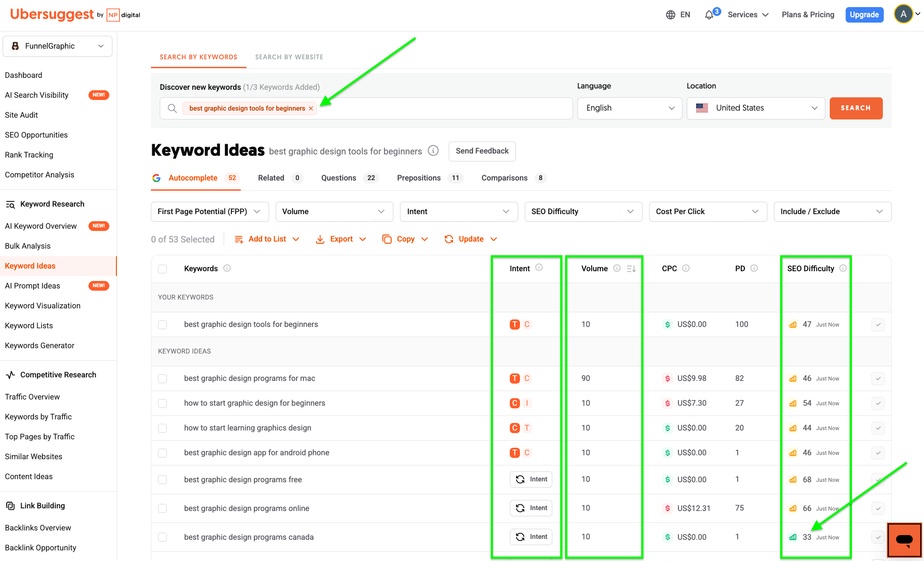
Task: Open the chat support bubble
Action: (904, 540)
